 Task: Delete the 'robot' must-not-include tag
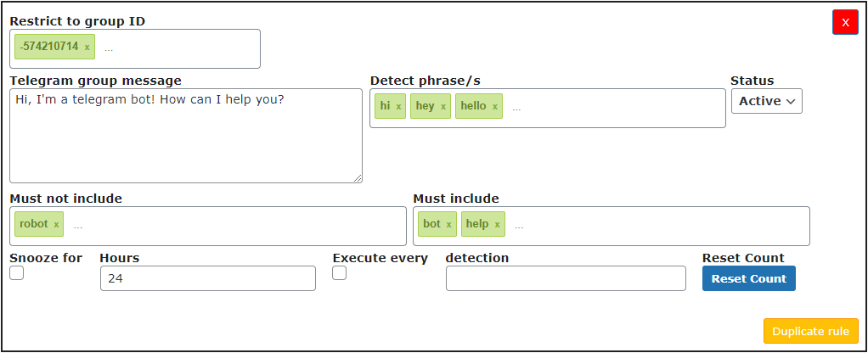pyautogui.click(x=56, y=225)
